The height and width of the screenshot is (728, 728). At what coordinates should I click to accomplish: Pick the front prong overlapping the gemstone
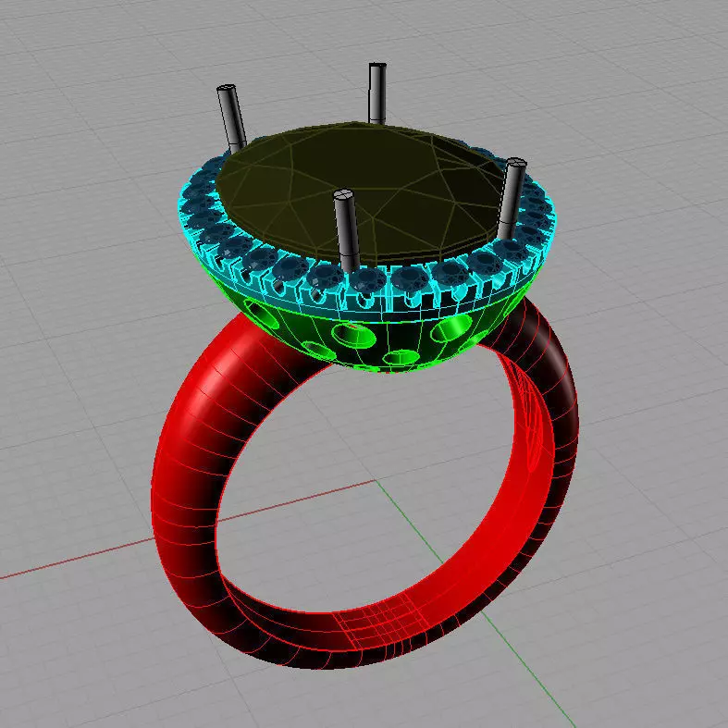click(x=347, y=230)
